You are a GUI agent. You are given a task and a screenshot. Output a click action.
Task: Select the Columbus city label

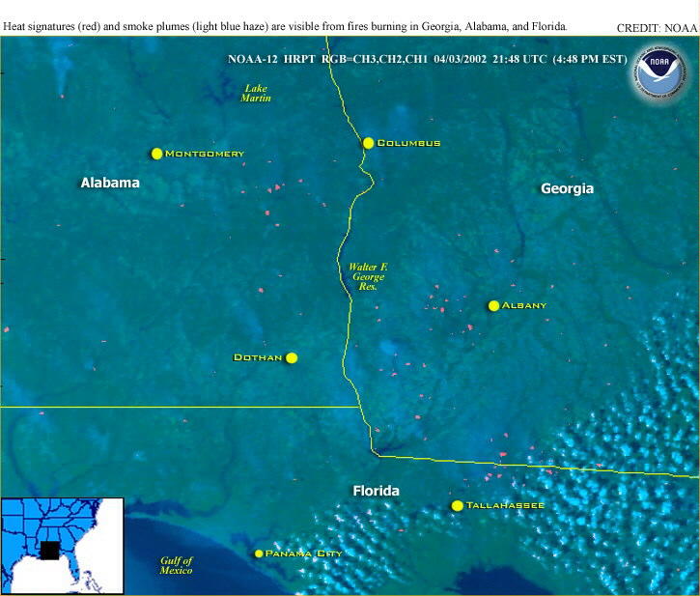tap(408, 143)
